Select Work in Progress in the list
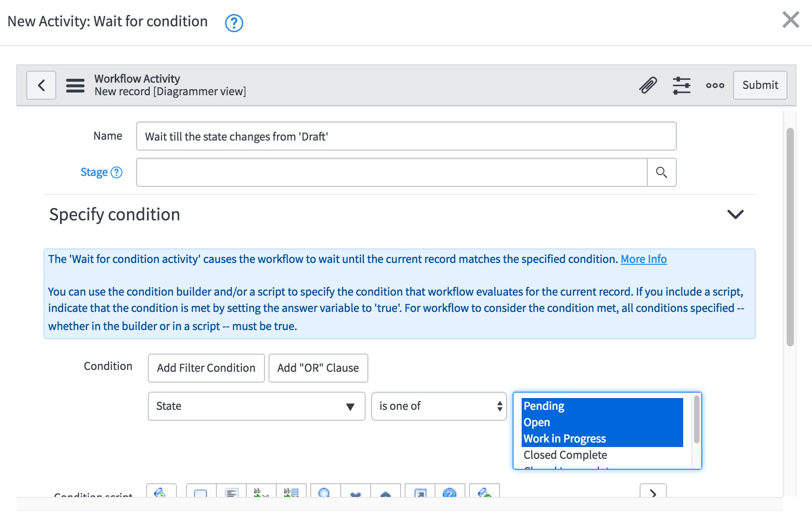812x525 pixels. tap(602, 439)
